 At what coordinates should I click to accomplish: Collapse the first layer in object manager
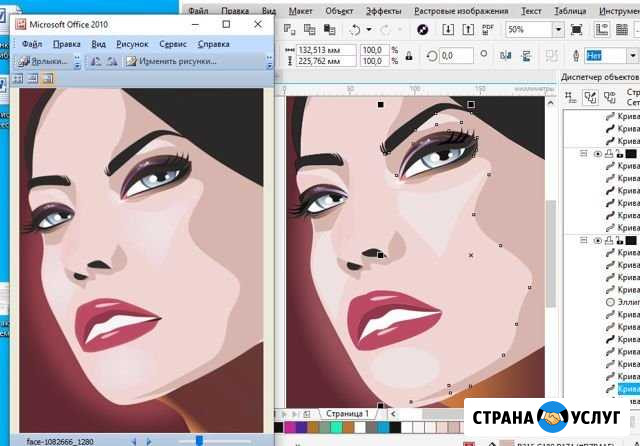tap(583, 154)
